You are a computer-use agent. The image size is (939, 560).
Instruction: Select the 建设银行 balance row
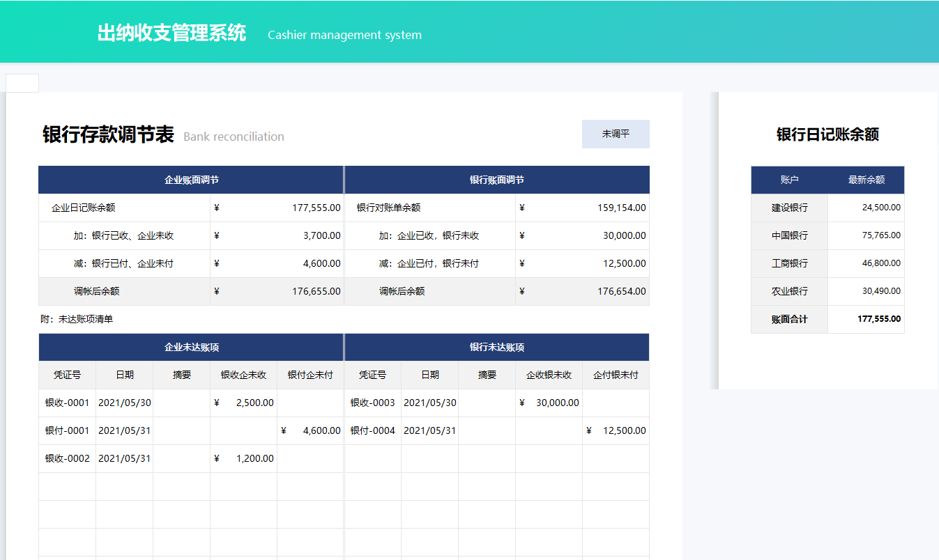click(x=788, y=207)
